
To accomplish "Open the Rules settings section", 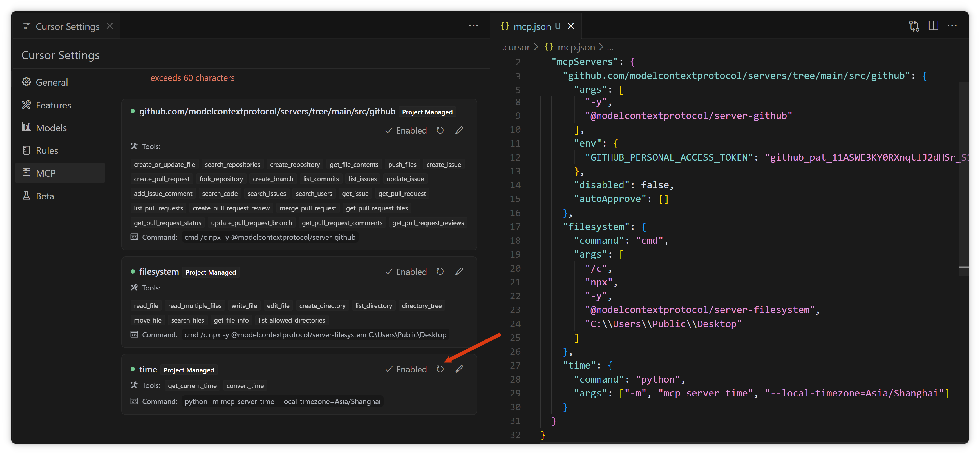I will pyautogui.click(x=47, y=150).
